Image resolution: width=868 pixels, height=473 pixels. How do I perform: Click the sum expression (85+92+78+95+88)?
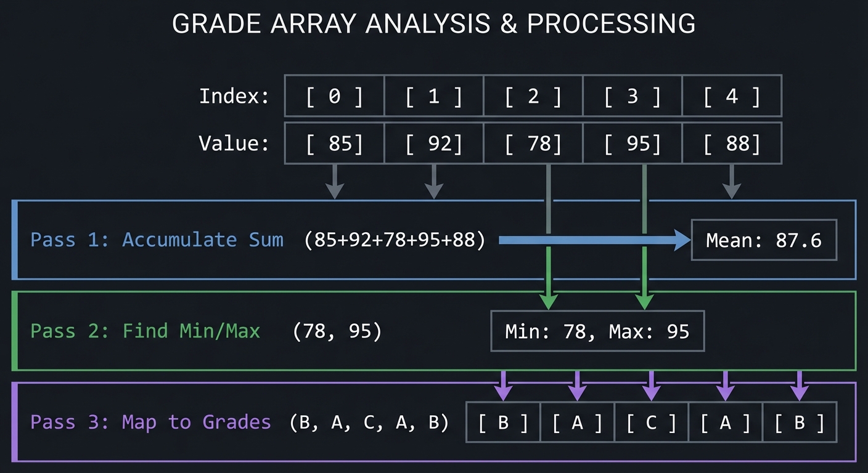(x=395, y=240)
